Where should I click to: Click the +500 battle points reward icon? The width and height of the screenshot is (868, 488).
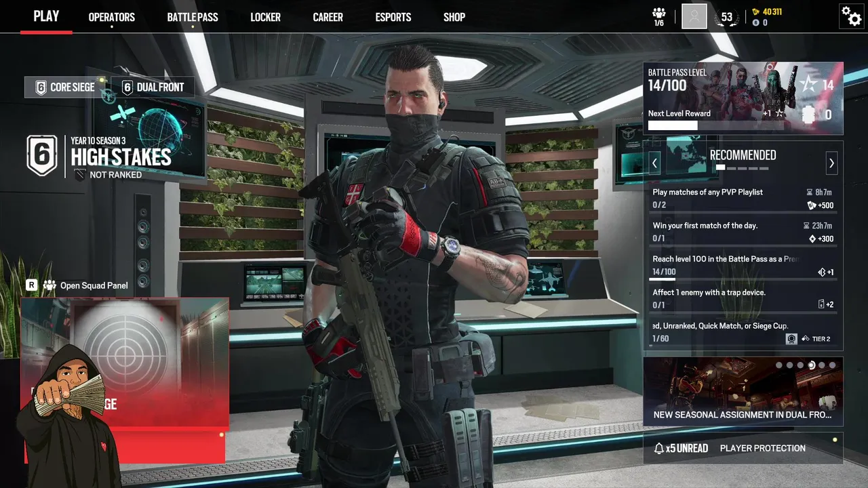(812, 205)
